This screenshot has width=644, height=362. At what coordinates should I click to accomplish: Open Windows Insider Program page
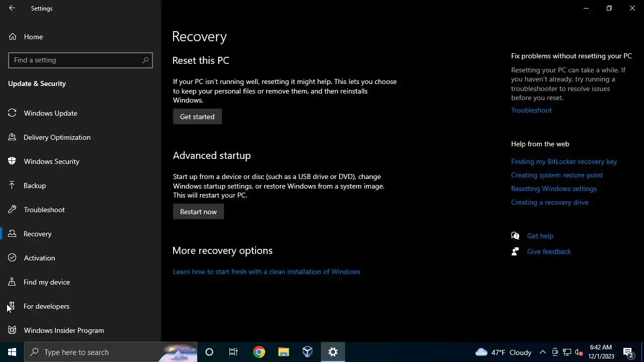pos(80,330)
